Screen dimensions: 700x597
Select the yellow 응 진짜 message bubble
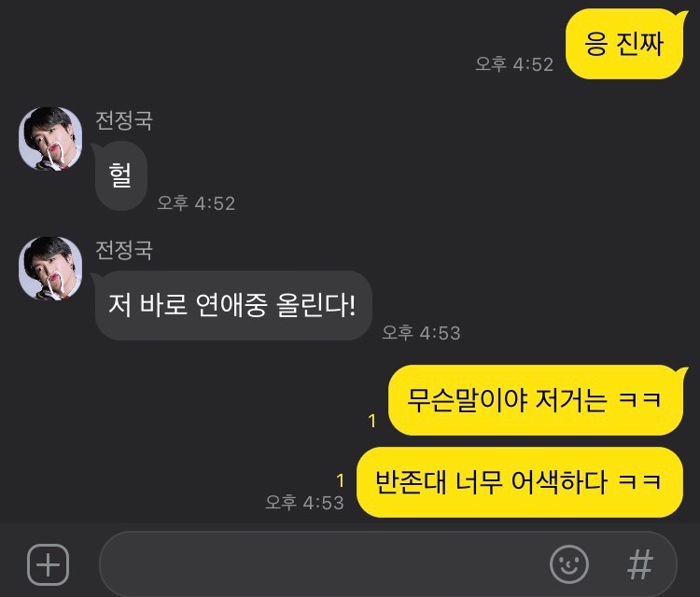point(626,44)
